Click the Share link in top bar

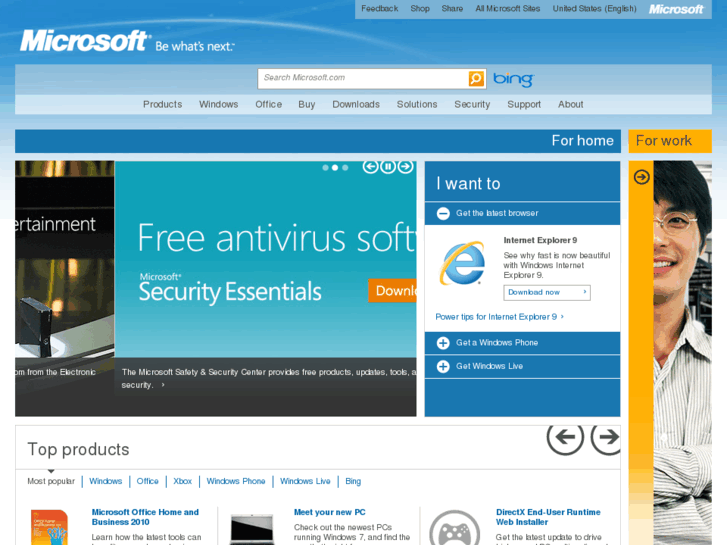point(452,9)
